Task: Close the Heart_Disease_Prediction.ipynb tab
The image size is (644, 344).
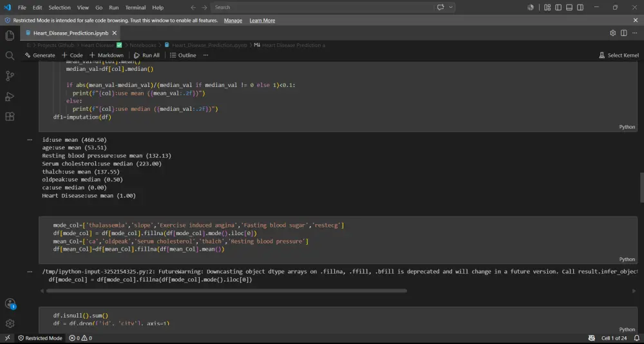Action: (115, 33)
